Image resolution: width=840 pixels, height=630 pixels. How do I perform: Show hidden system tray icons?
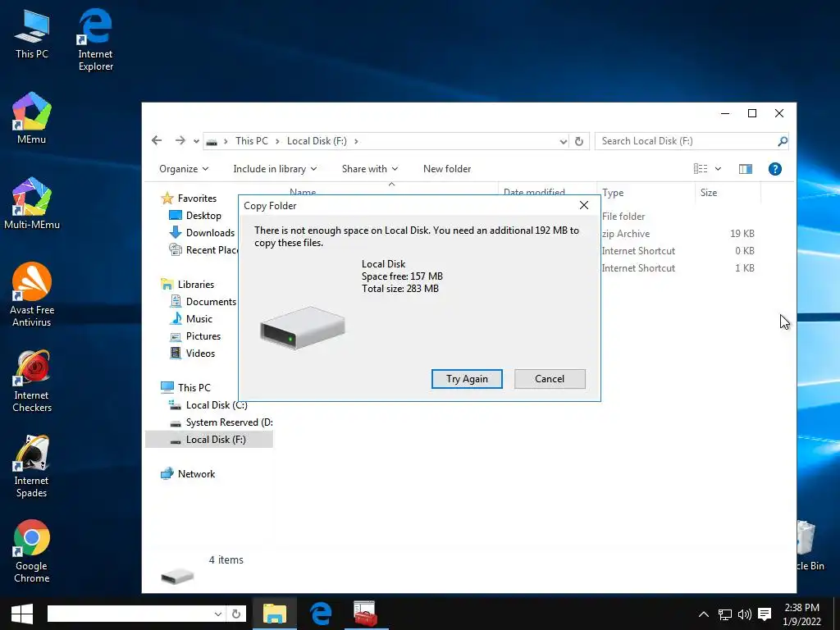703,614
